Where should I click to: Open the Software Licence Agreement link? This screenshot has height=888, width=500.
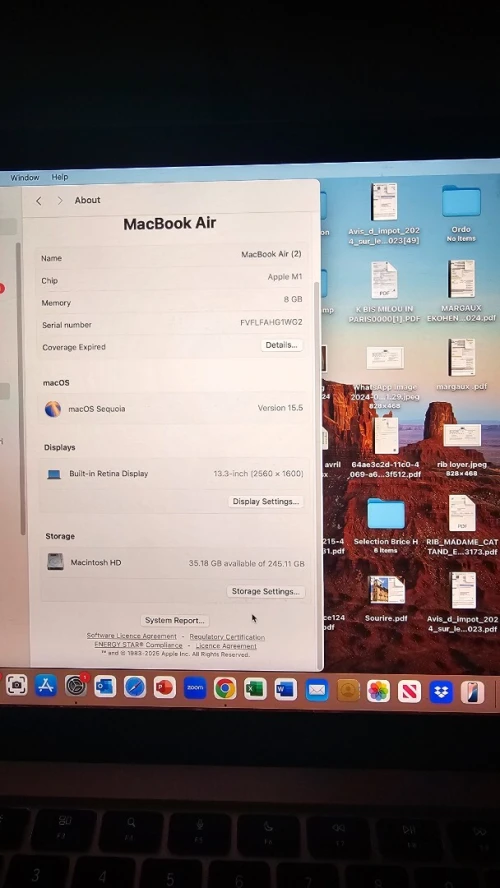click(x=131, y=636)
